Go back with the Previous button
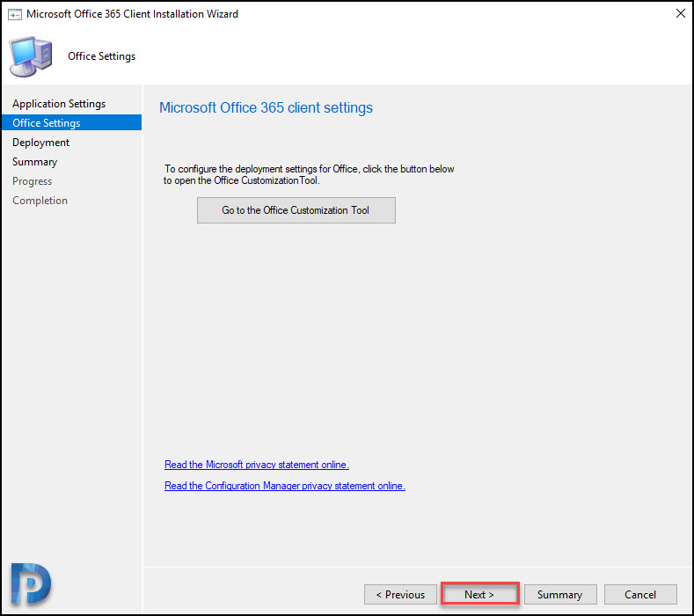 click(400, 594)
